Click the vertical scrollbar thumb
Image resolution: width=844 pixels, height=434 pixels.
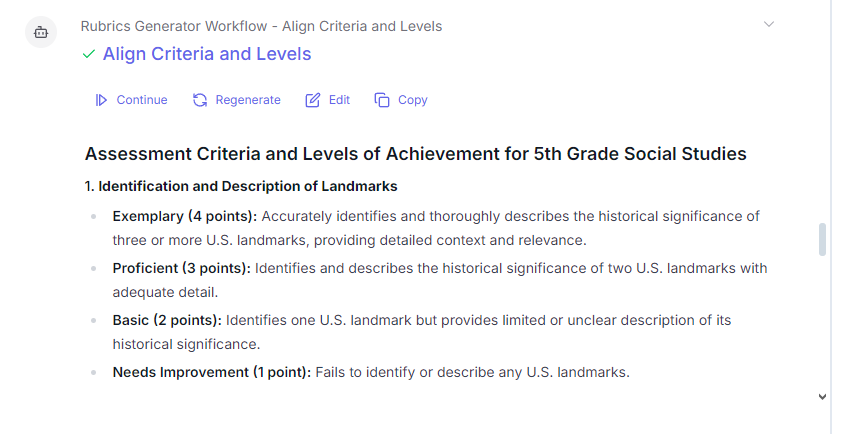coord(822,239)
